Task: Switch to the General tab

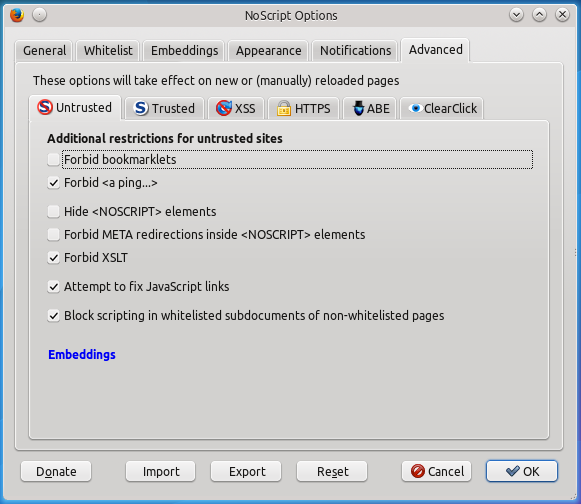Action: click(x=44, y=50)
